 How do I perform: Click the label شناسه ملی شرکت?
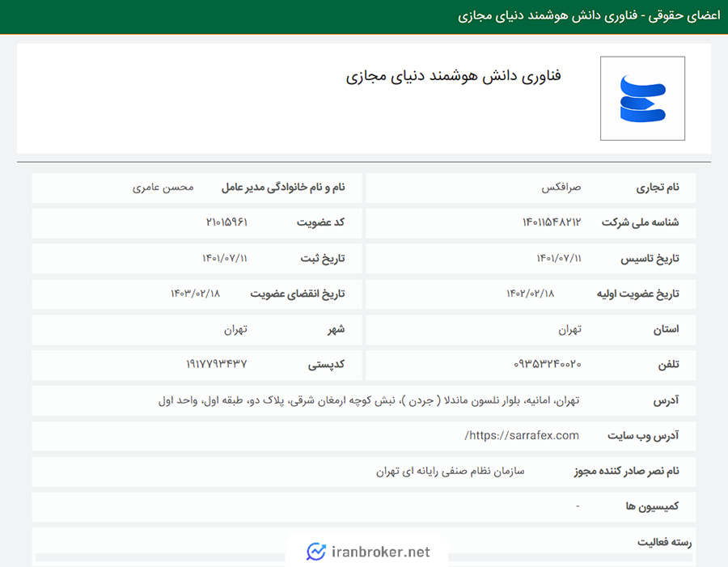click(x=641, y=223)
